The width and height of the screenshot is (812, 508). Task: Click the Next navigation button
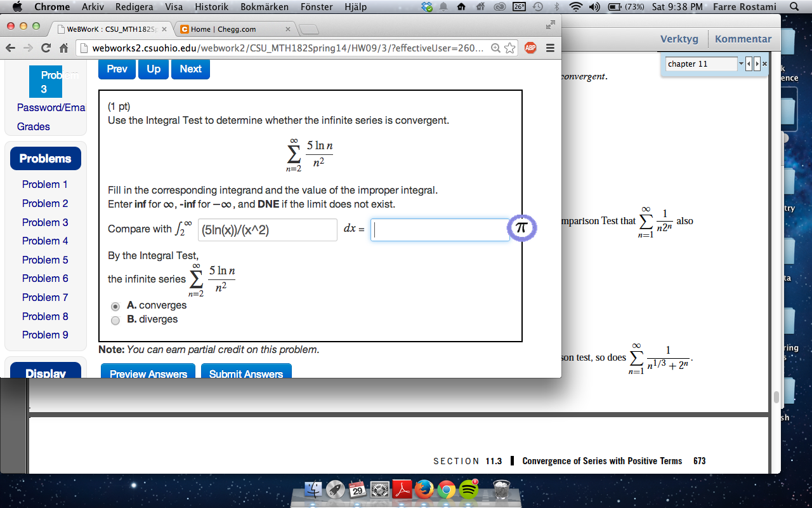click(x=190, y=69)
